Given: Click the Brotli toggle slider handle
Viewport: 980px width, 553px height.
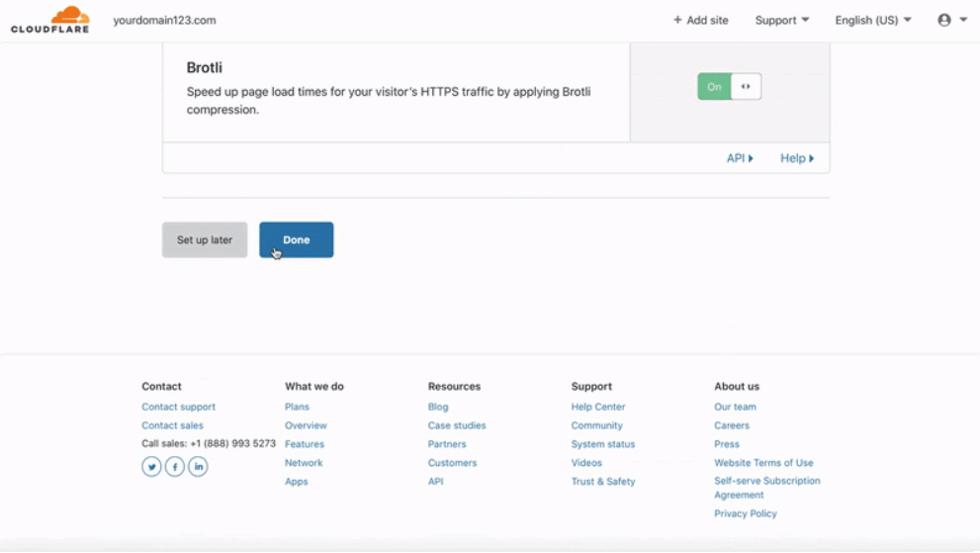Looking at the screenshot, I should click(746, 87).
